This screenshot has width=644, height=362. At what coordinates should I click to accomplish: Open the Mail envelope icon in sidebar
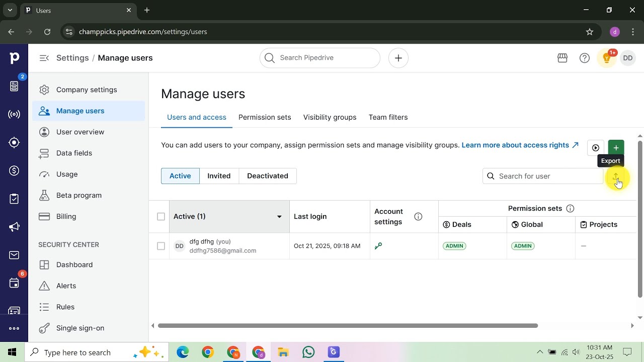(x=14, y=255)
